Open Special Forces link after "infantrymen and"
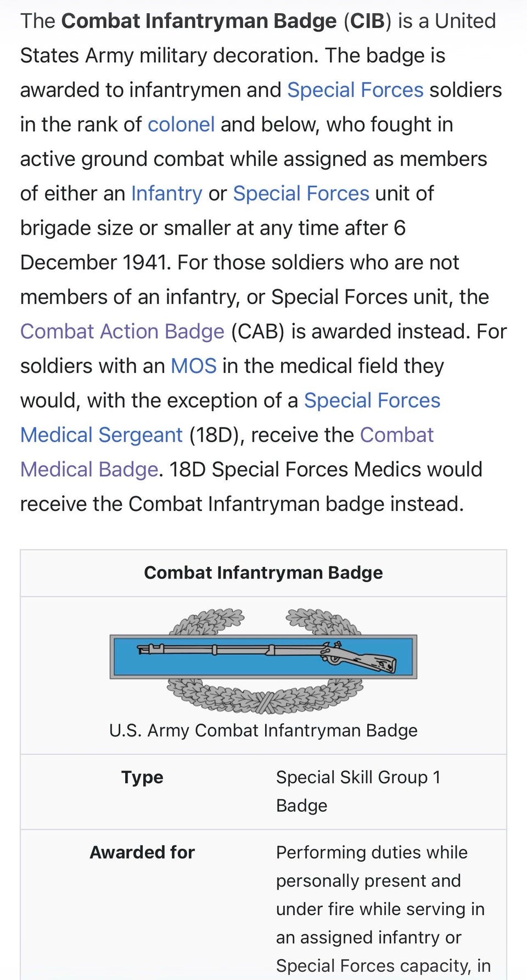This screenshot has width=527, height=980. (355, 90)
